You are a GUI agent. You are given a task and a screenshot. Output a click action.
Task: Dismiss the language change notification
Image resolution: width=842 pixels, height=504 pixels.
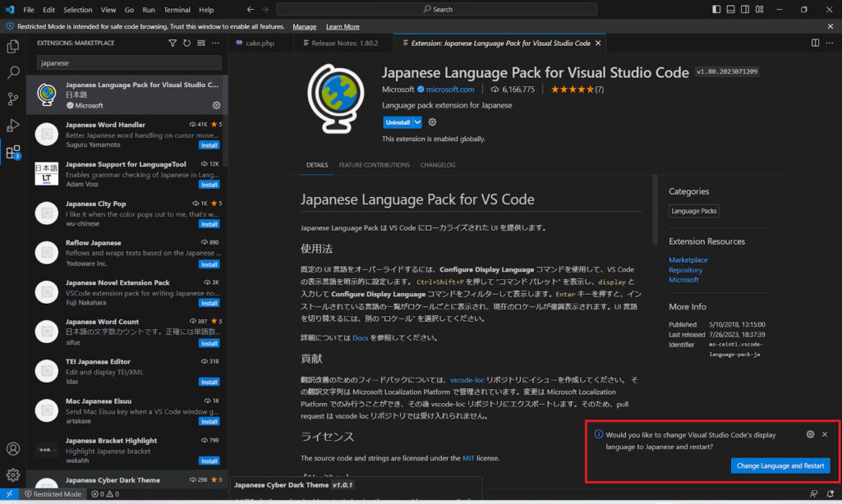825,434
